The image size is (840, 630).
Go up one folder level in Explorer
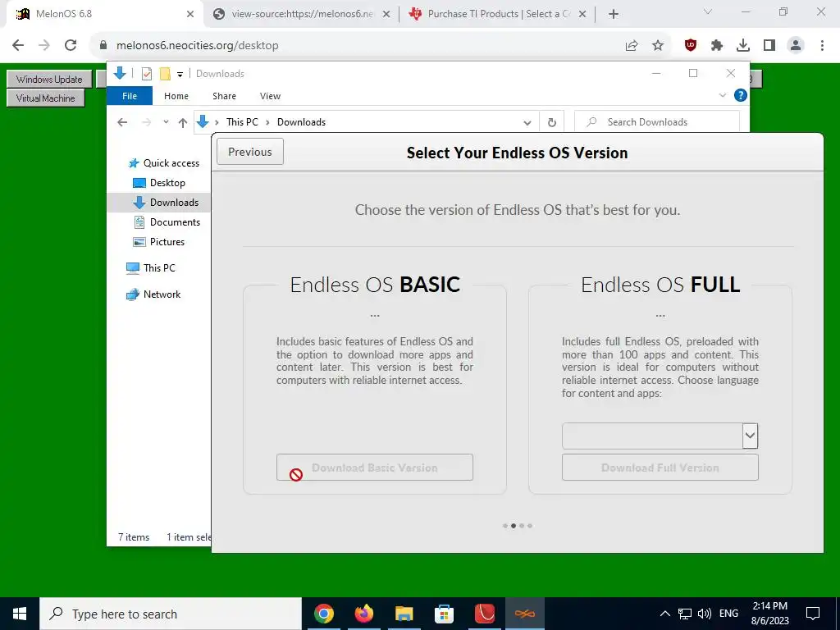pos(183,123)
